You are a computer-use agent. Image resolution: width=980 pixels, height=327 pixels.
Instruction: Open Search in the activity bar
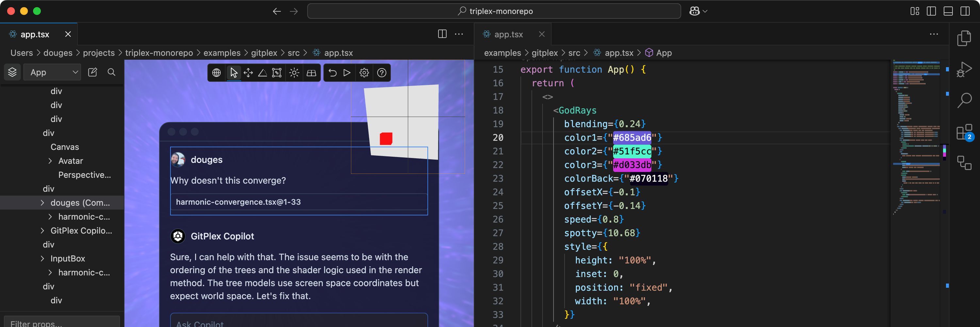coord(964,101)
